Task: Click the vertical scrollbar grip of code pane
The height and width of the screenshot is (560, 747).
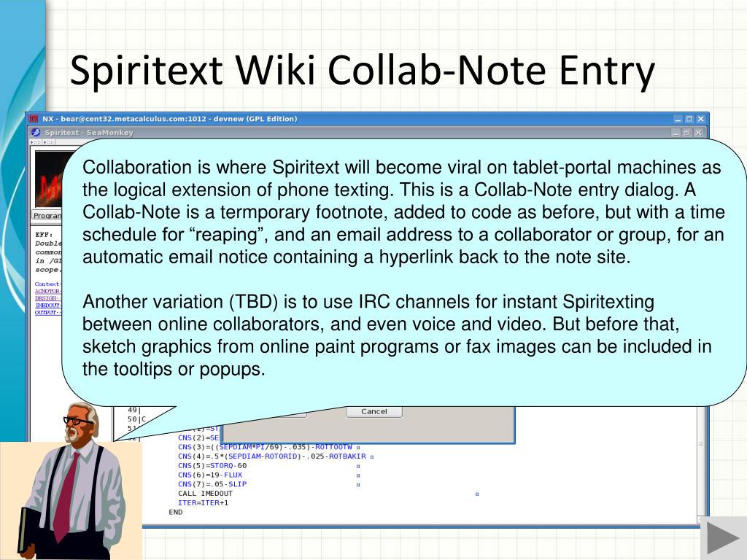Action: click(701, 444)
